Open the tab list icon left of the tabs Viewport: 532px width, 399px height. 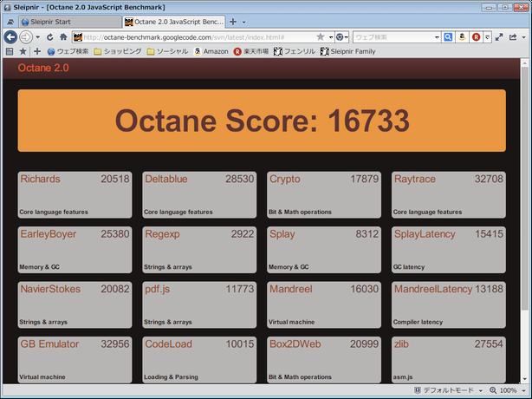tap(10, 22)
